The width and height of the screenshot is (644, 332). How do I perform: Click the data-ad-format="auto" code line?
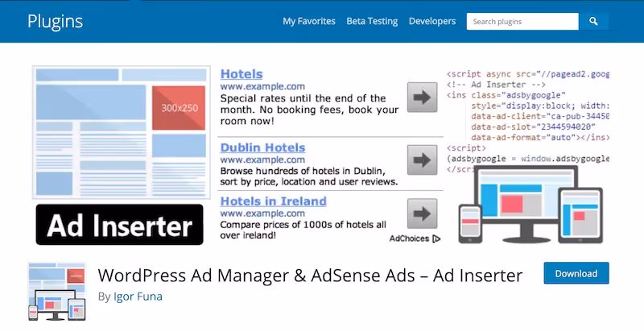pyautogui.click(x=540, y=138)
